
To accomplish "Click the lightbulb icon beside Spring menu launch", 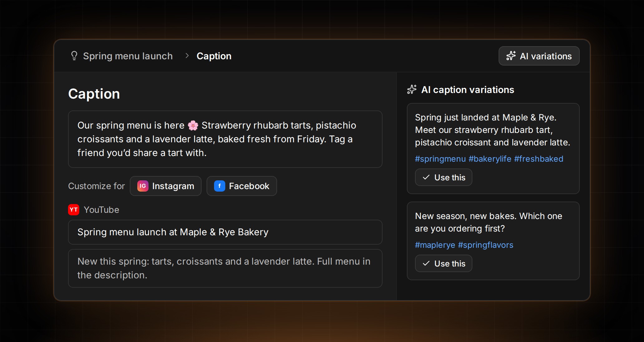I will coord(74,56).
